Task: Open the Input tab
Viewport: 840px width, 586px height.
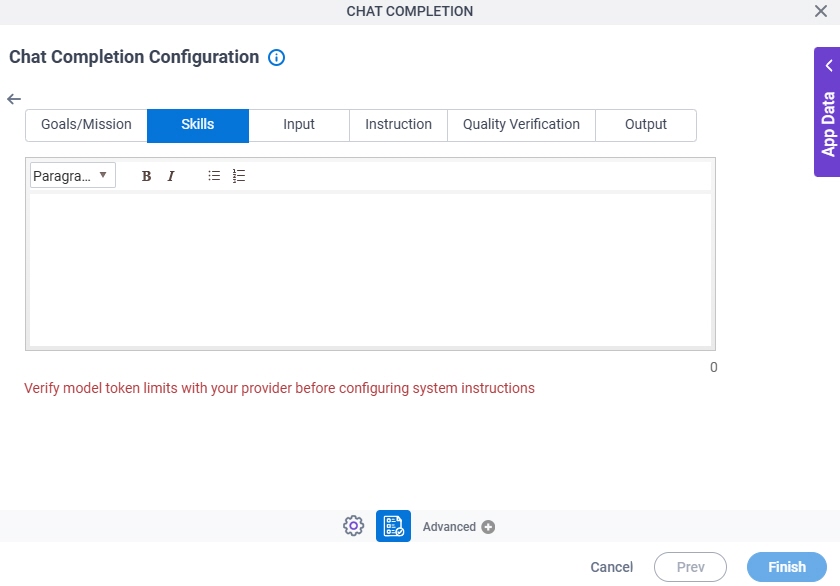Action: click(x=299, y=125)
